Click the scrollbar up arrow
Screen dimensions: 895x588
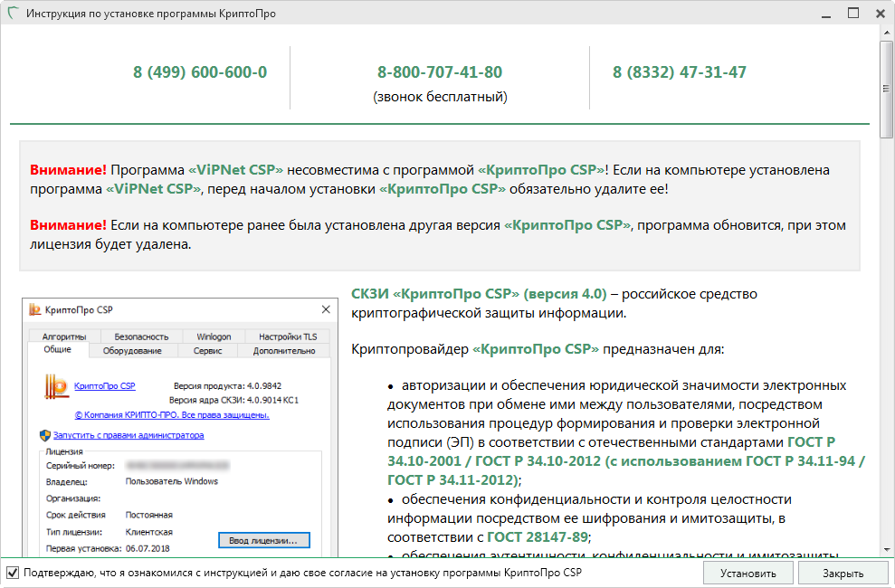886,33
